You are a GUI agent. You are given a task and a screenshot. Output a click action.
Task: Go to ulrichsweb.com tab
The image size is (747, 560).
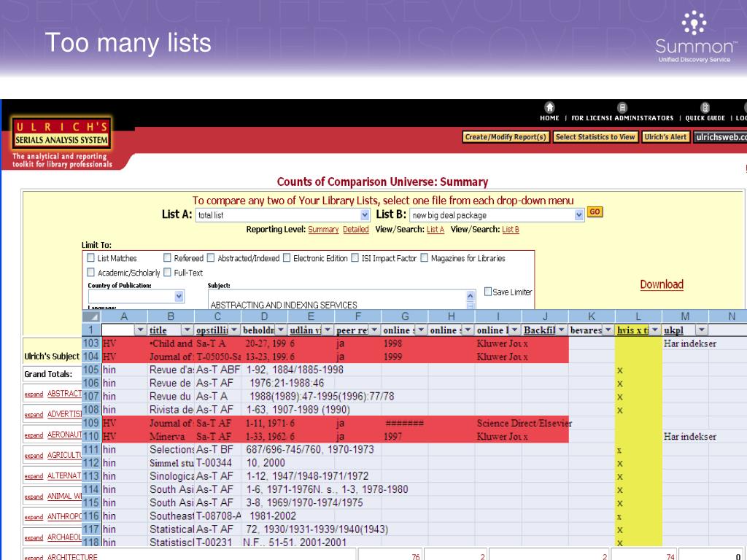720,137
